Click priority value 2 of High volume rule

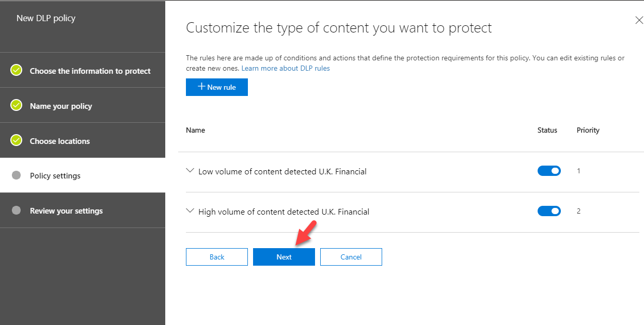coord(578,211)
